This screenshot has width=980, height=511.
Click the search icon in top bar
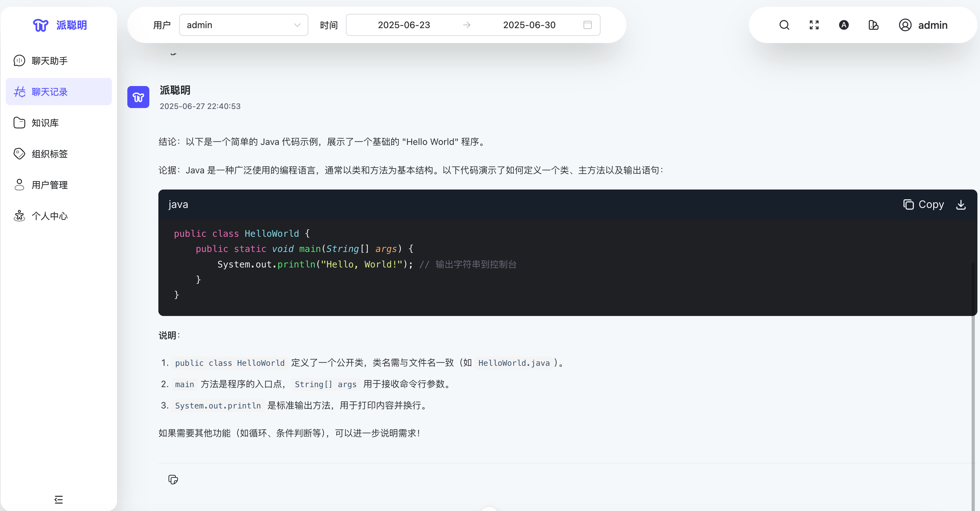click(x=784, y=25)
